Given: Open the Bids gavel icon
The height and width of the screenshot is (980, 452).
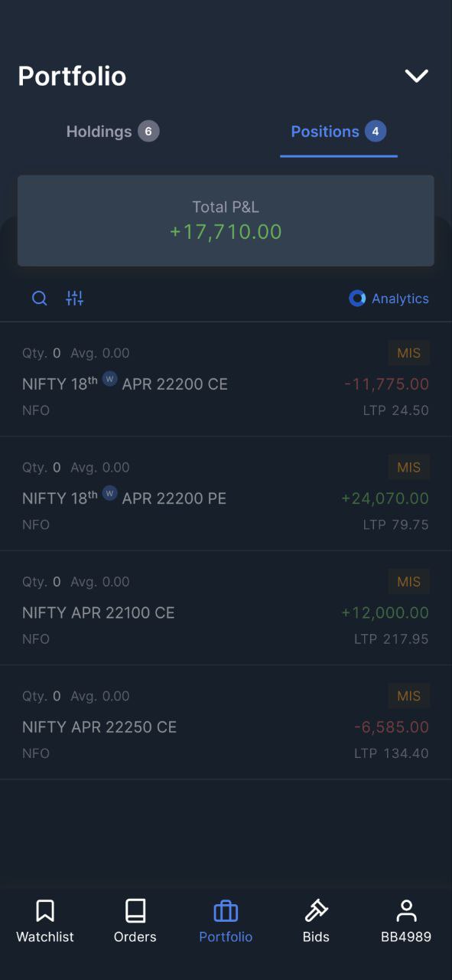Looking at the screenshot, I should click(x=316, y=910).
